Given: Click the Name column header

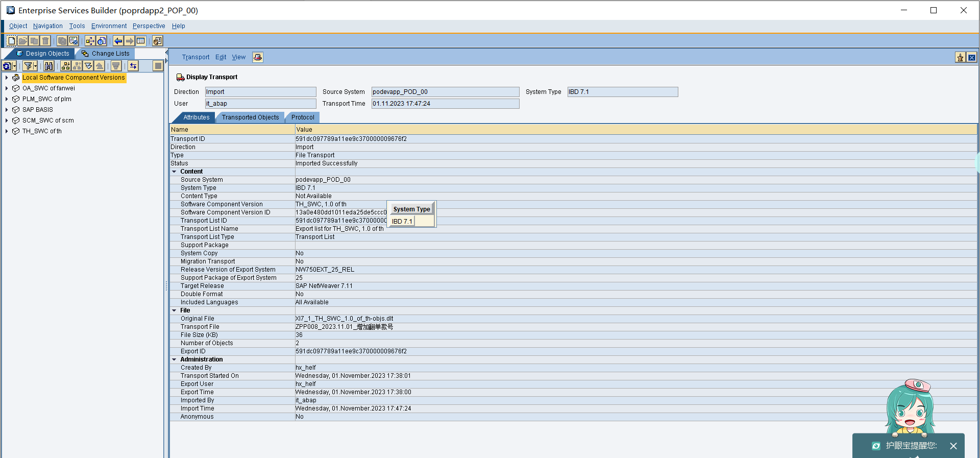Looking at the screenshot, I should pos(232,130).
